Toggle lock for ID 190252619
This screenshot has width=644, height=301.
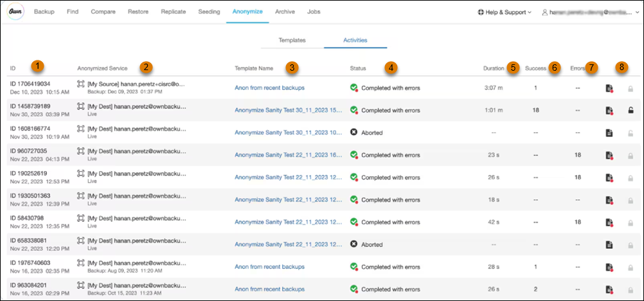pos(631,178)
